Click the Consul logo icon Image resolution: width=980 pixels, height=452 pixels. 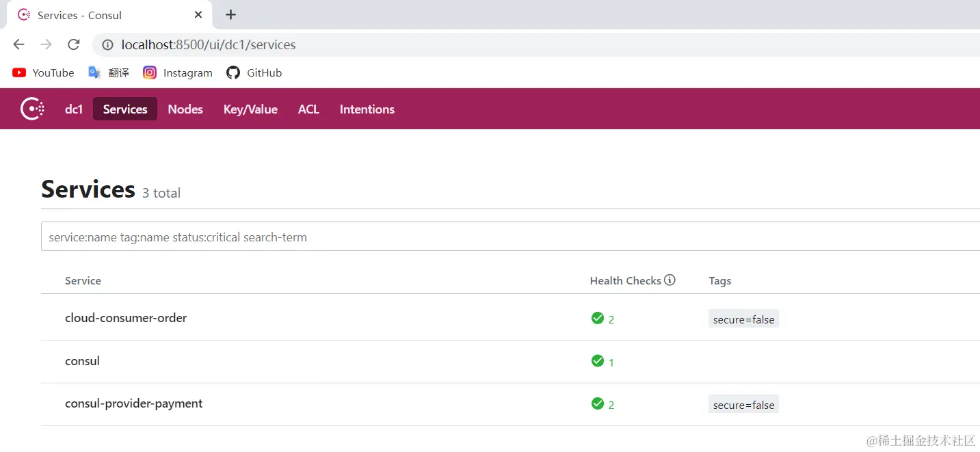pos(32,109)
